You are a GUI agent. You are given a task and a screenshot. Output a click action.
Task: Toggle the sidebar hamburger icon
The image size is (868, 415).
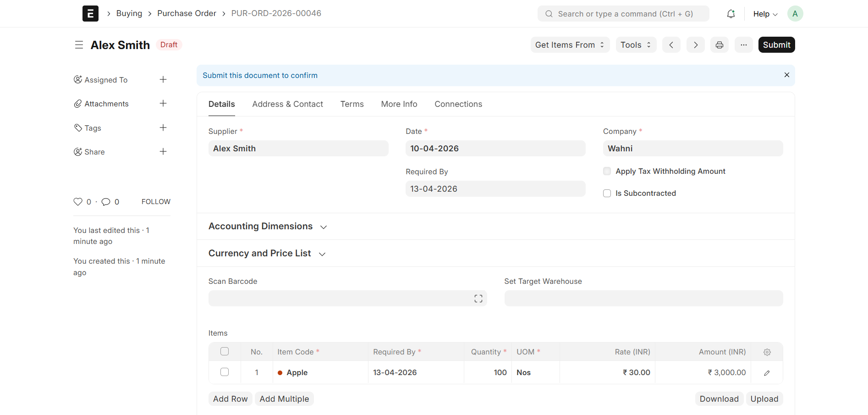79,45
